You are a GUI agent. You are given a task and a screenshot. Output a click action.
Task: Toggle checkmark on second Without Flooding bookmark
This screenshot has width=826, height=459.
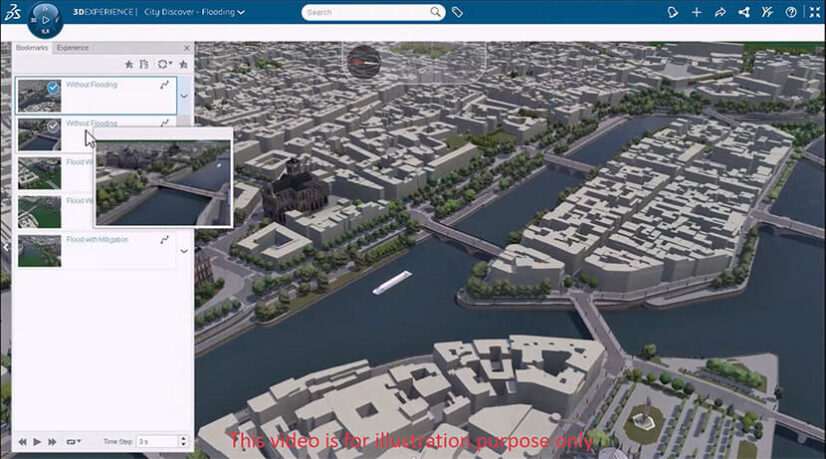[x=53, y=126]
